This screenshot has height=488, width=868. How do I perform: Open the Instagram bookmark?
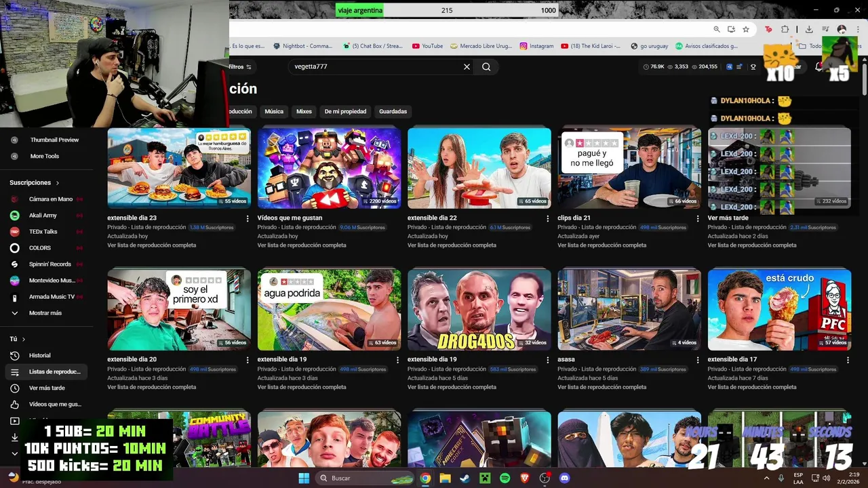pyautogui.click(x=537, y=46)
